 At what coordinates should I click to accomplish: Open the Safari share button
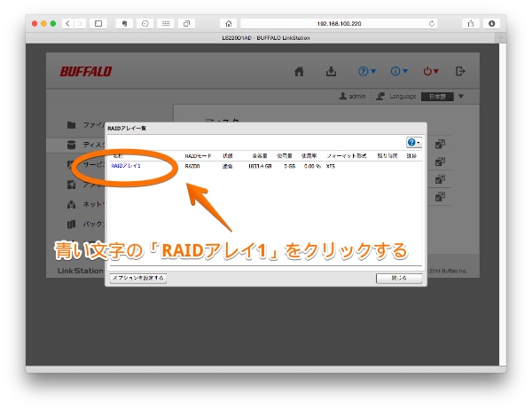[x=471, y=23]
